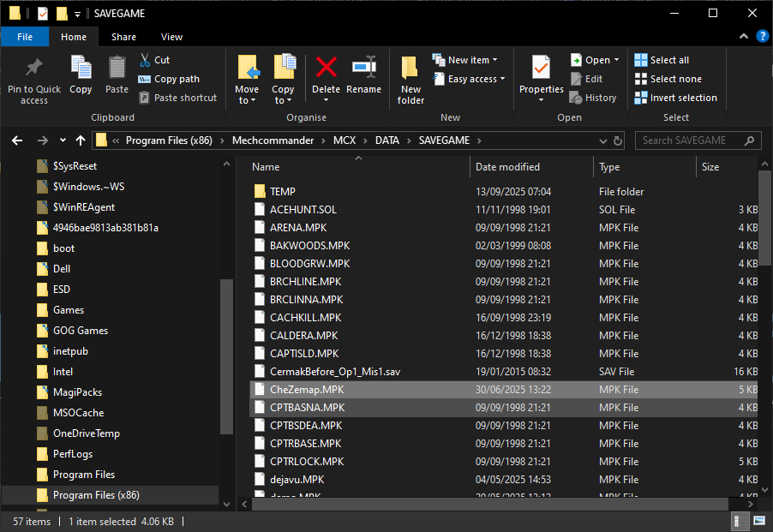Image resolution: width=773 pixels, height=532 pixels.
Task: Click the Copy icon in Clipboard group
Action: click(81, 69)
